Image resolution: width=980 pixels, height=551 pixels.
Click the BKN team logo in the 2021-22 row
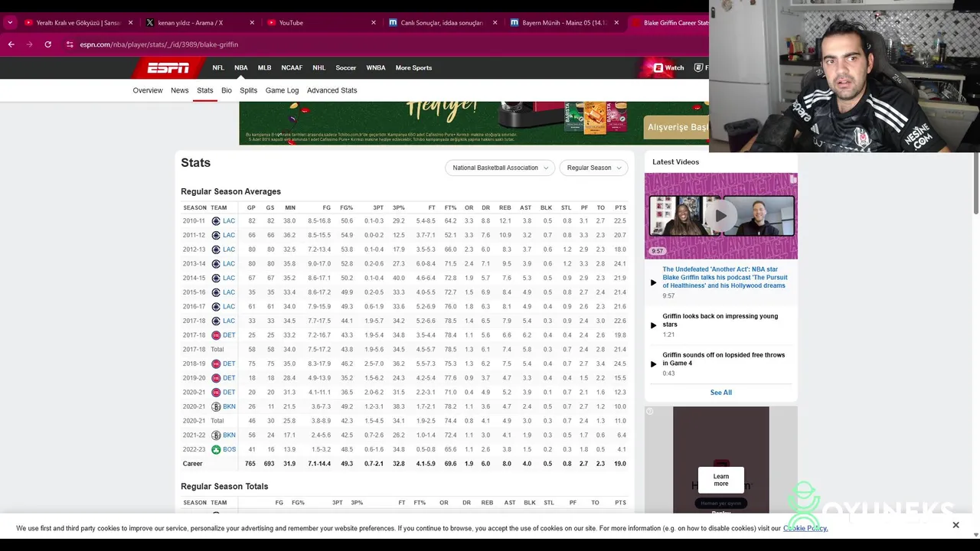click(216, 435)
